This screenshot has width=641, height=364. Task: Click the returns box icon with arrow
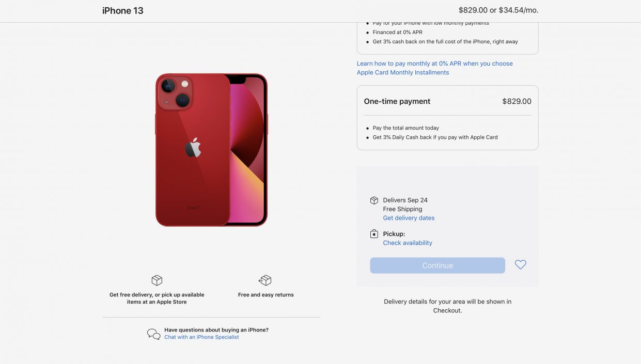coord(265,280)
